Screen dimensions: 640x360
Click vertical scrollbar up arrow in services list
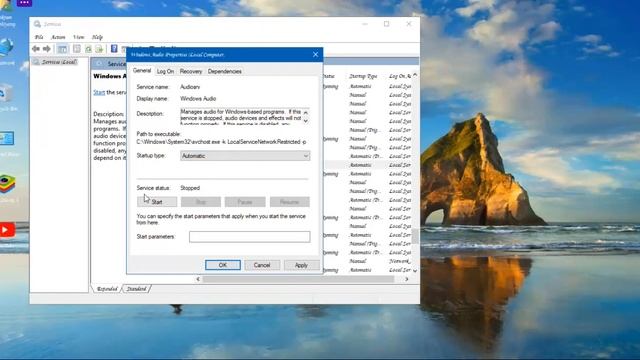pos(415,76)
